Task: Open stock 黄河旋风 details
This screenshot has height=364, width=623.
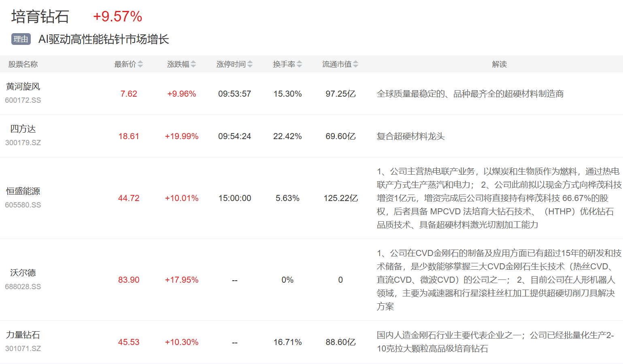Action: [23, 87]
